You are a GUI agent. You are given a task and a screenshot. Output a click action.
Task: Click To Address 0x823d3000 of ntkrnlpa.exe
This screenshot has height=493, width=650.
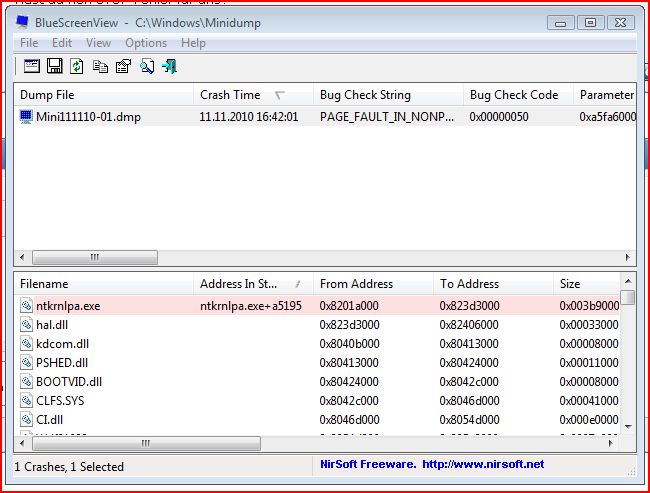(469, 306)
